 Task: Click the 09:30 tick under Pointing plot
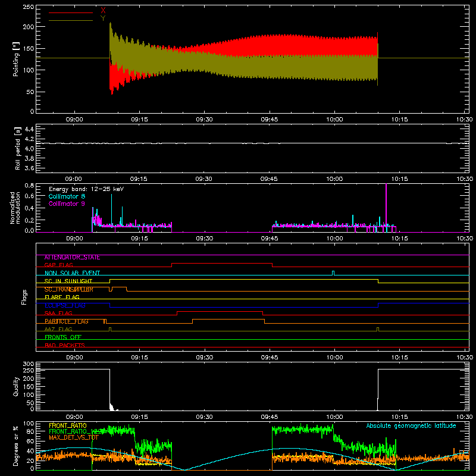click(204, 120)
